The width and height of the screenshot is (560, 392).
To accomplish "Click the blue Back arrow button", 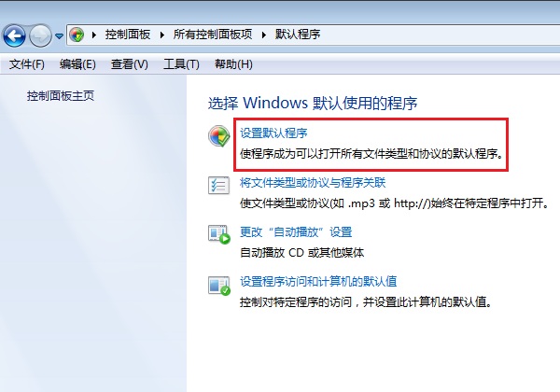I will (14, 35).
